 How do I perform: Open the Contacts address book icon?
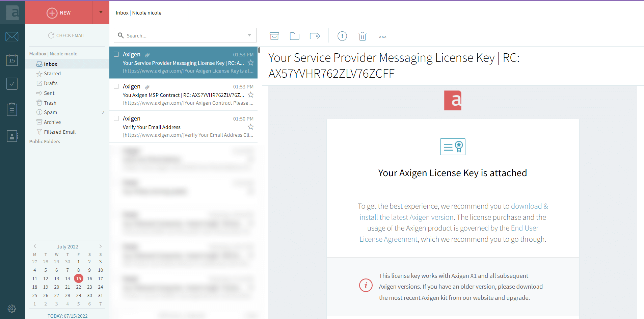click(x=12, y=136)
